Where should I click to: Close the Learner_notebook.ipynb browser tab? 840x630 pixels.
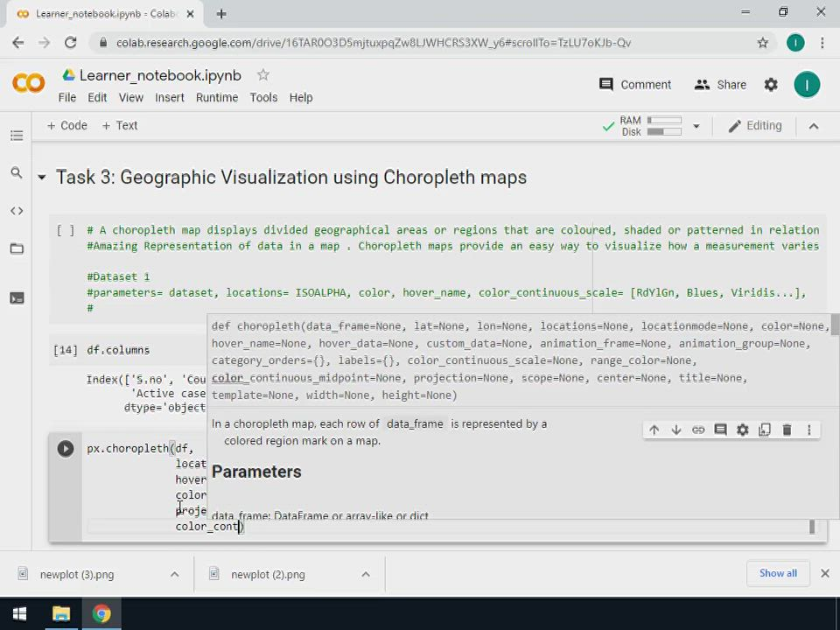click(x=190, y=15)
